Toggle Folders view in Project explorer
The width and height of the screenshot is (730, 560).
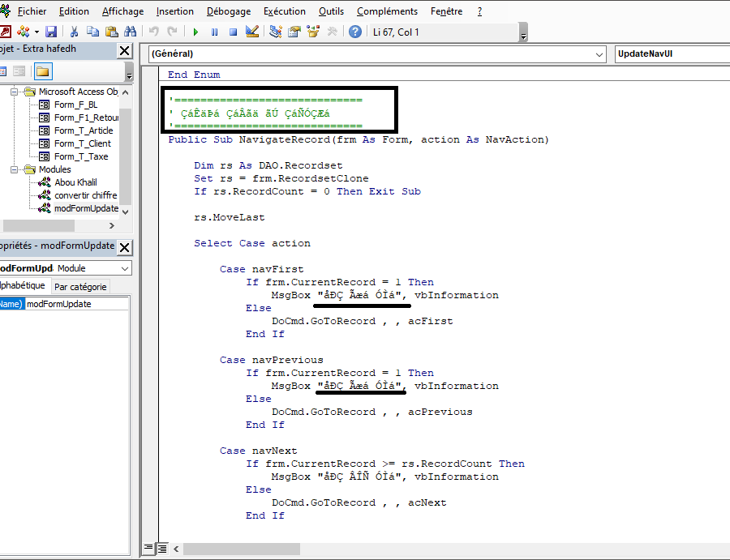(x=43, y=71)
